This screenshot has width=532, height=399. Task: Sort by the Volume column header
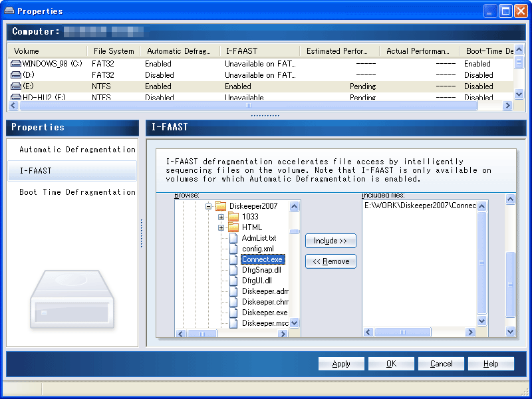(x=47, y=51)
